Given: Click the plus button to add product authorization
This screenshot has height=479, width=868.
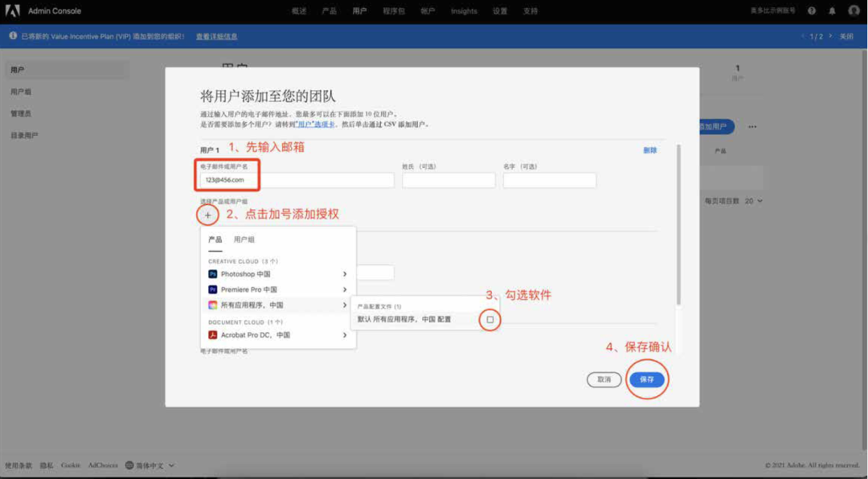Looking at the screenshot, I should coord(207,215).
